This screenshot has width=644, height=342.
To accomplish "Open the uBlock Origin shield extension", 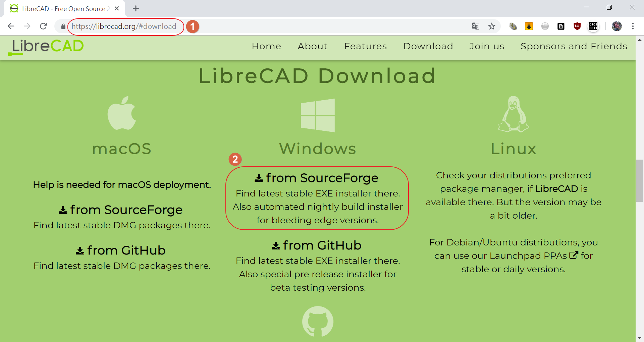I will tap(577, 26).
